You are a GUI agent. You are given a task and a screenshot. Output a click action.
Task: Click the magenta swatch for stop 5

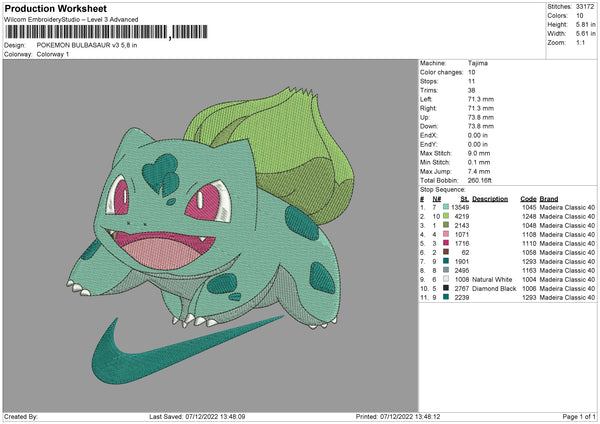pyautogui.click(x=446, y=243)
